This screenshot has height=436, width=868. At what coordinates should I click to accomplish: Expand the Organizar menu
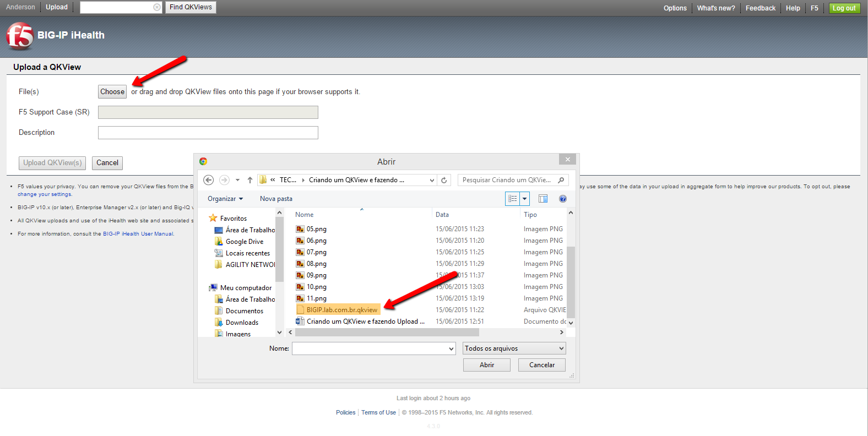[x=225, y=199]
